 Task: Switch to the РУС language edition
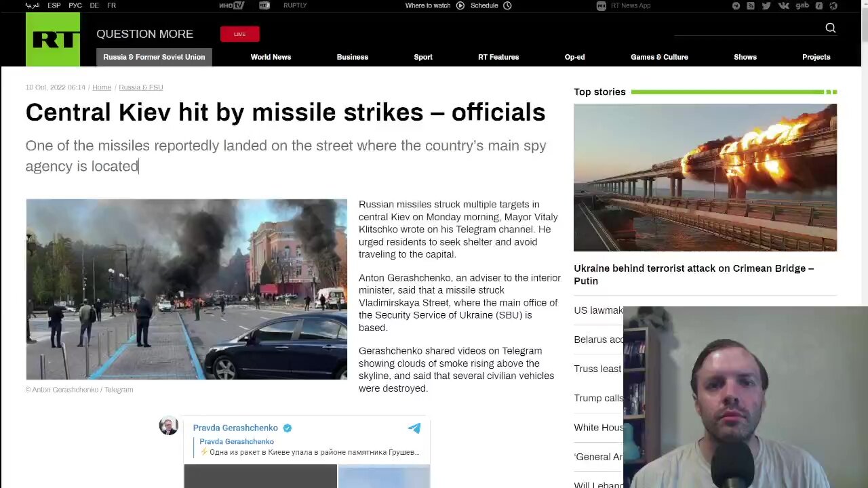click(75, 5)
